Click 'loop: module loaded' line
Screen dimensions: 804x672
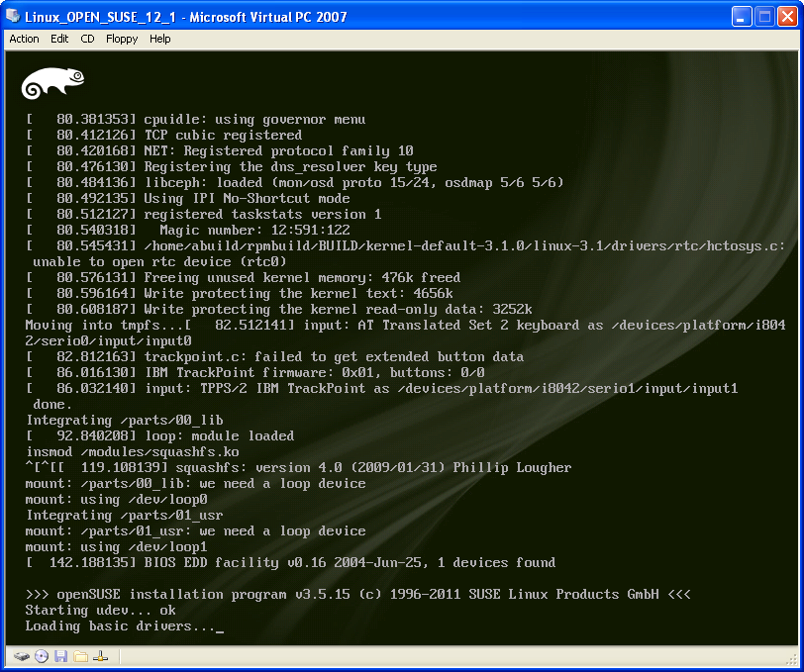point(160,436)
